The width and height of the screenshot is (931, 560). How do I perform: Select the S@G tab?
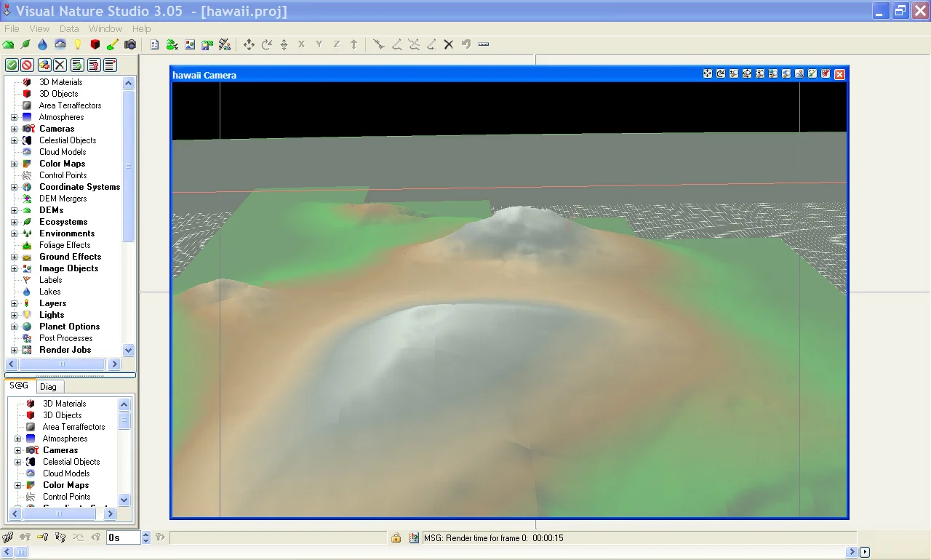click(x=19, y=386)
